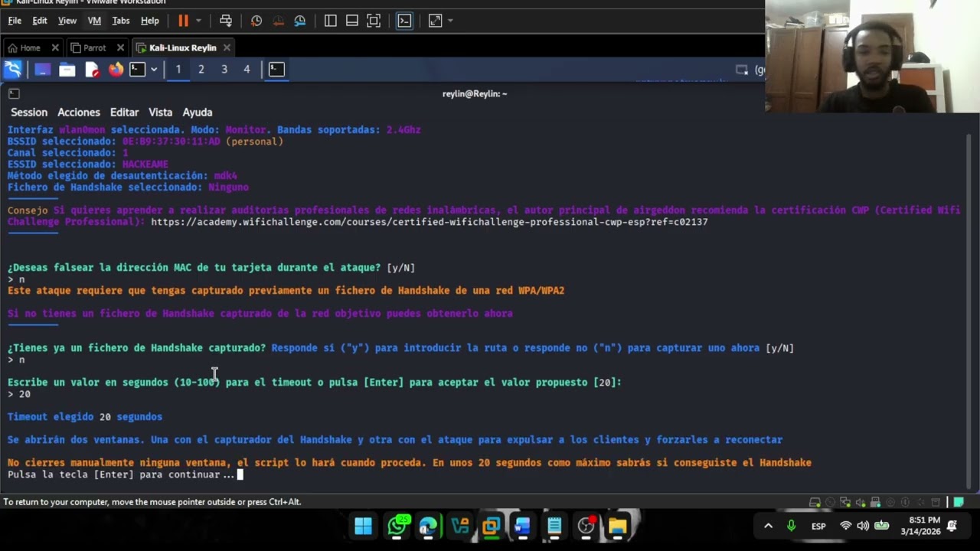Open the VMware Edit menu
This screenshot has height=551, width=980.
click(x=40, y=21)
